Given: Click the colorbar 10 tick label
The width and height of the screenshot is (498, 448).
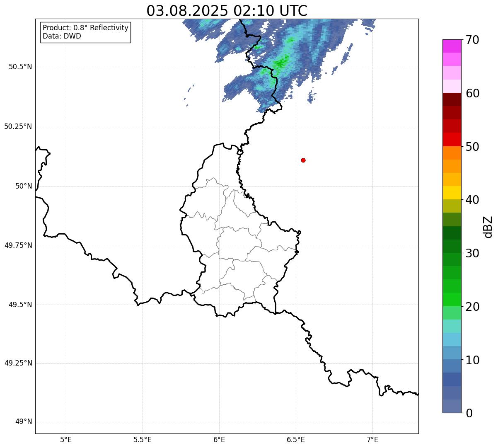Looking at the screenshot, I should (x=472, y=360).
